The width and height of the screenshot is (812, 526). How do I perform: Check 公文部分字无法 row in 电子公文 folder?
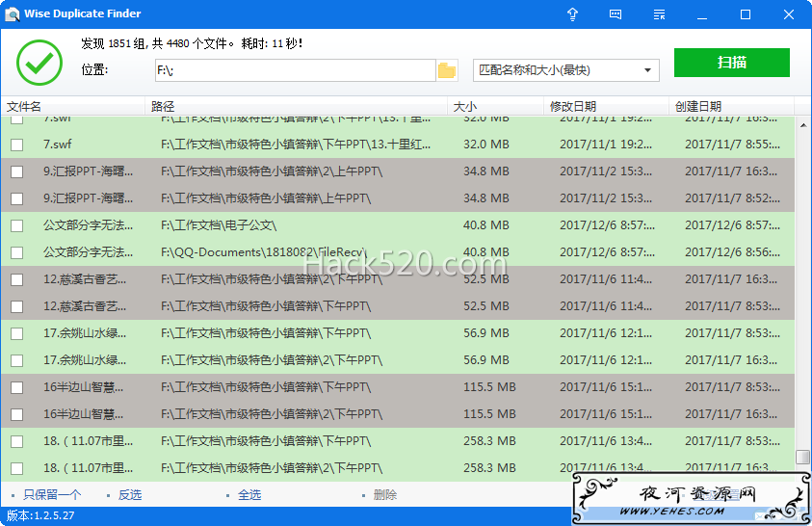coord(17,225)
